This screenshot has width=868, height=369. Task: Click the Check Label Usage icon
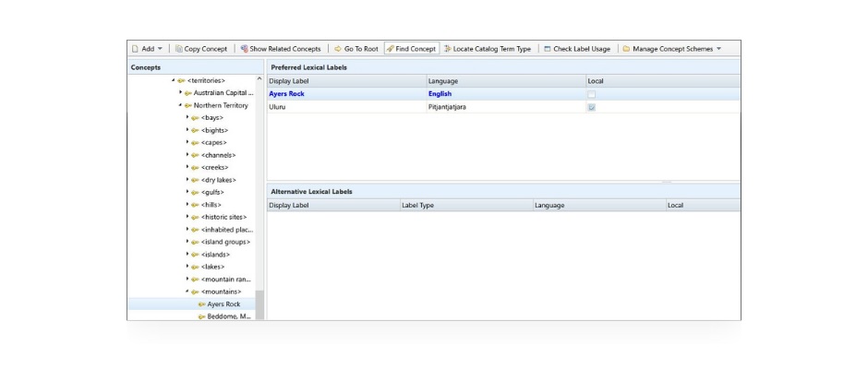point(548,49)
